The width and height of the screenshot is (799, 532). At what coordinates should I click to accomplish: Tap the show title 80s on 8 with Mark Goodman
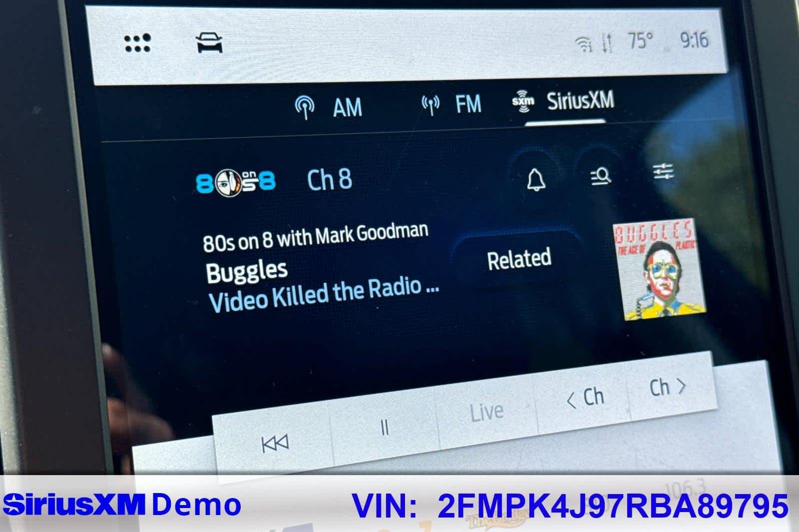[x=316, y=237]
